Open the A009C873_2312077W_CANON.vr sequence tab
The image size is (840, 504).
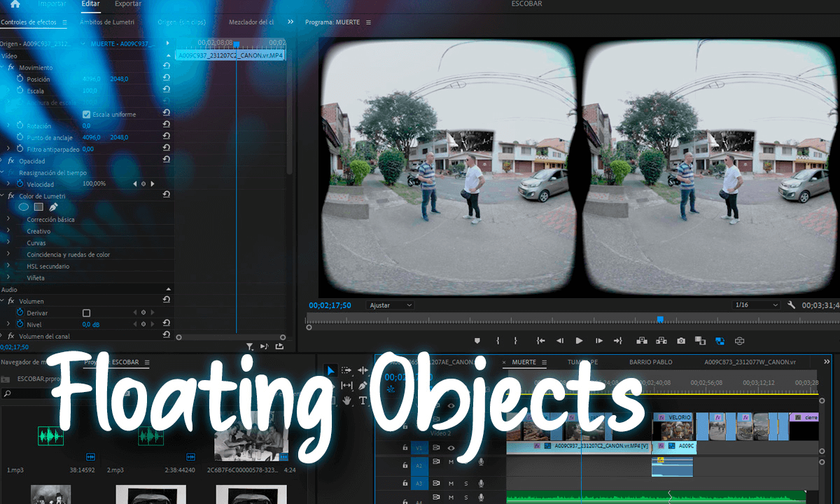coord(750,362)
